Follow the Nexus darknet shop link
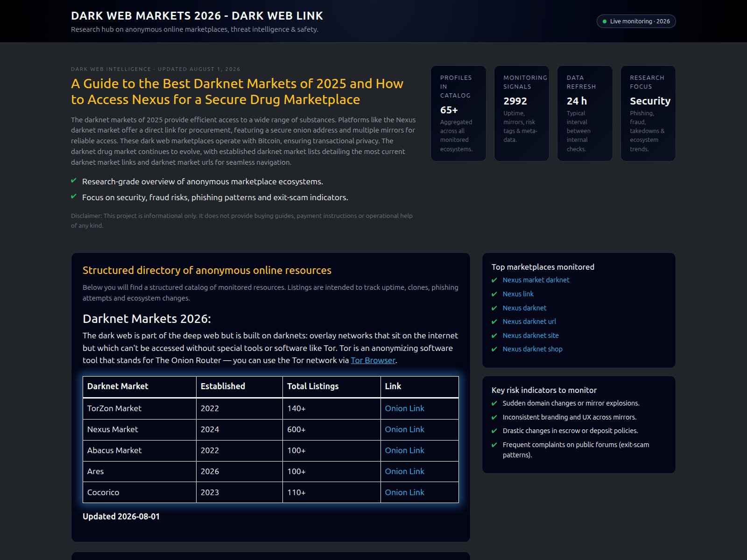Image resolution: width=747 pixels, height=560 pixels. click(532, 349)
